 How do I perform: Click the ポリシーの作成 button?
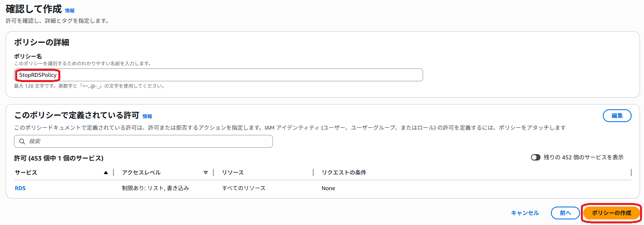[612, 213]
